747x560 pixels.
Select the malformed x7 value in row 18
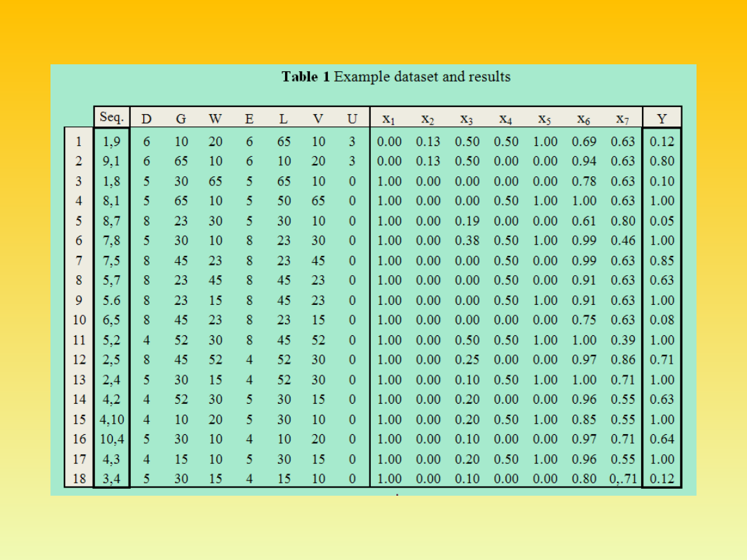pos(622,478)
